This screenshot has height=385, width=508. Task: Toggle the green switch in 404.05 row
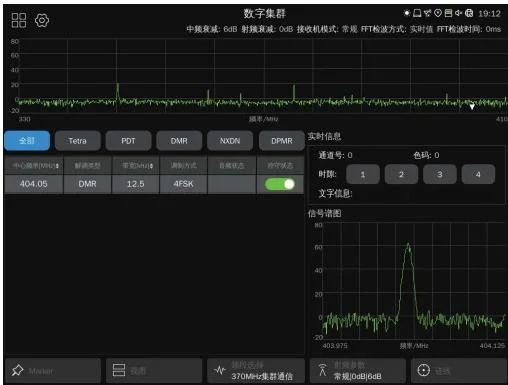click(280, 184)
